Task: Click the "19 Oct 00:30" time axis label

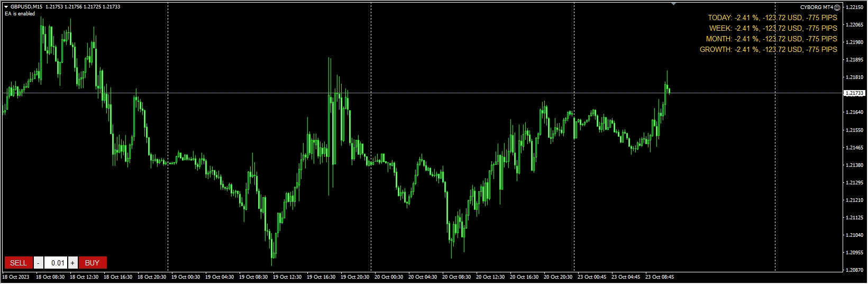Action: click(186, 277)
